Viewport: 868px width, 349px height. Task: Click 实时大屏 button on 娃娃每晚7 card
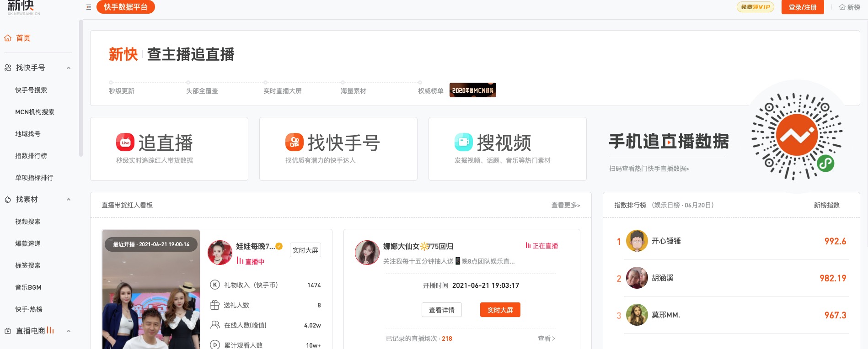coord(305,250)
